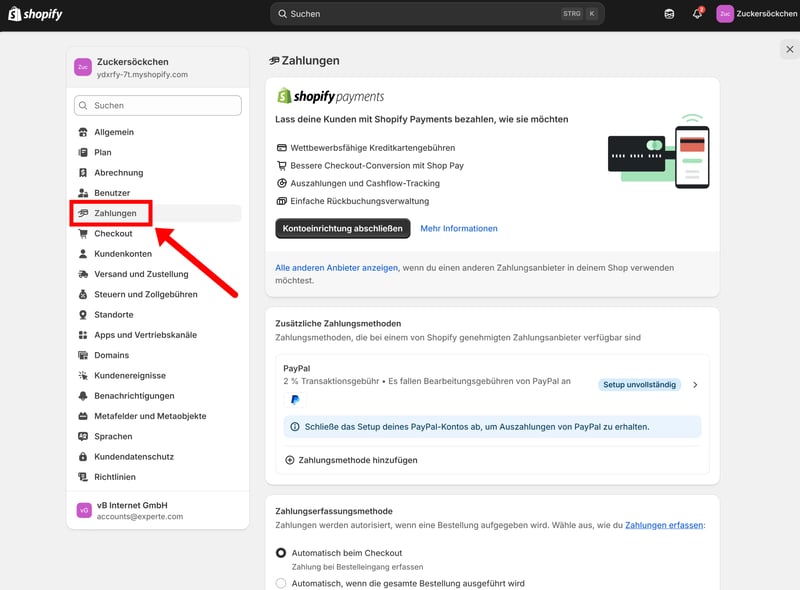Open the notifications bell icon
Image resolution: width=800 pixels, height=590 pixels.
(x=697, y=14)
